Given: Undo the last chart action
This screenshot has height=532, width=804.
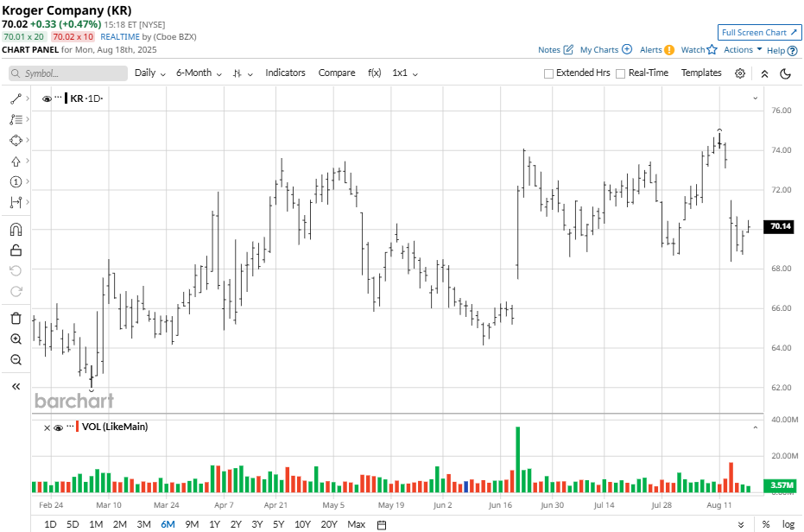Looking at the screenshot, I should click(x=16, y=271).
